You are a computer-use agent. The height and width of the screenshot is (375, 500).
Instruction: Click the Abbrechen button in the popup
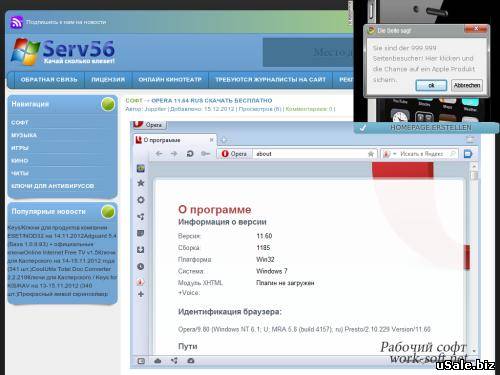[x=467, y=85]
